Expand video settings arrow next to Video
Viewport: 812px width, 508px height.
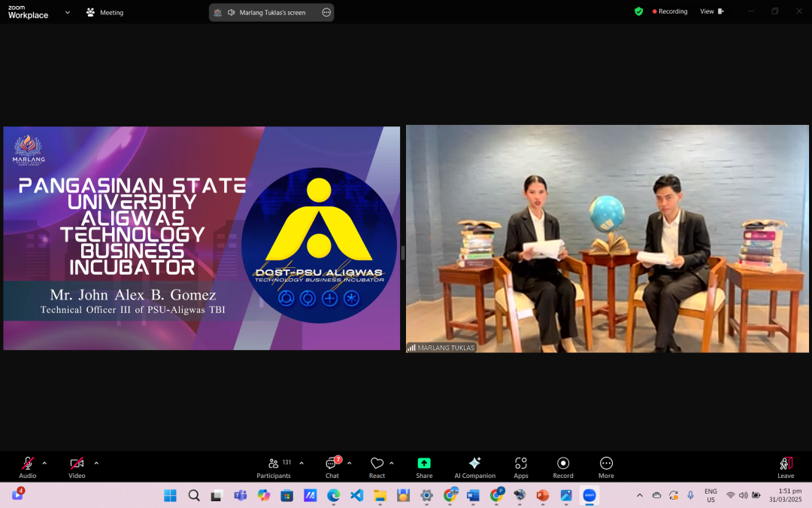[96, 463]
